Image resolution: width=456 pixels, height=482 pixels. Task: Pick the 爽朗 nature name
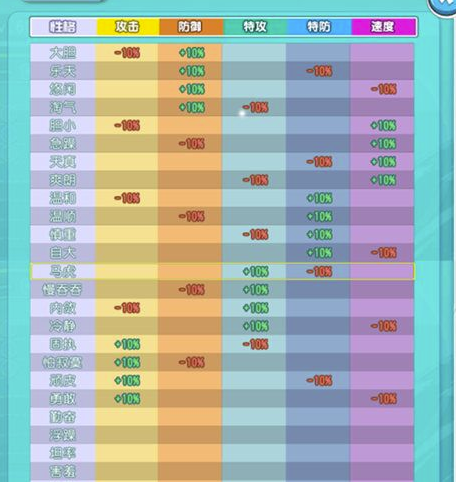(63, 180)
